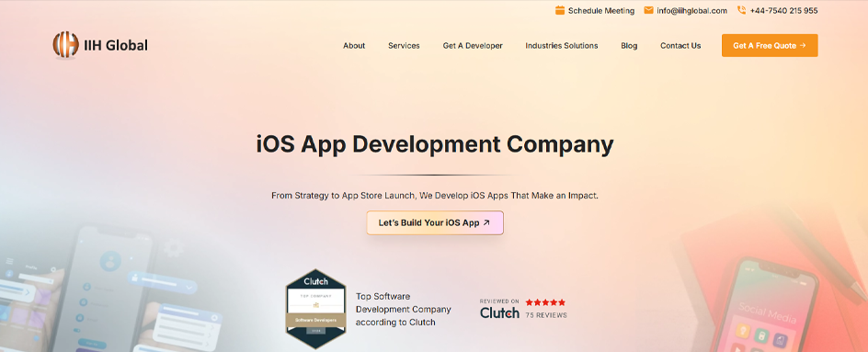868x352 pixels.
Task: Open the Contact Us page
Action: pyautogui.click(x=680, y=45)
